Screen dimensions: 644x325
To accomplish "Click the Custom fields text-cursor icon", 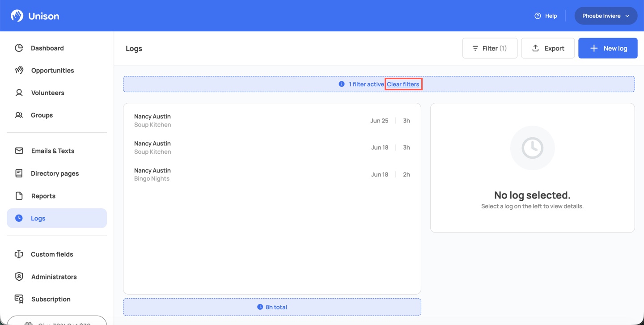I will click(x=19, y=254).
